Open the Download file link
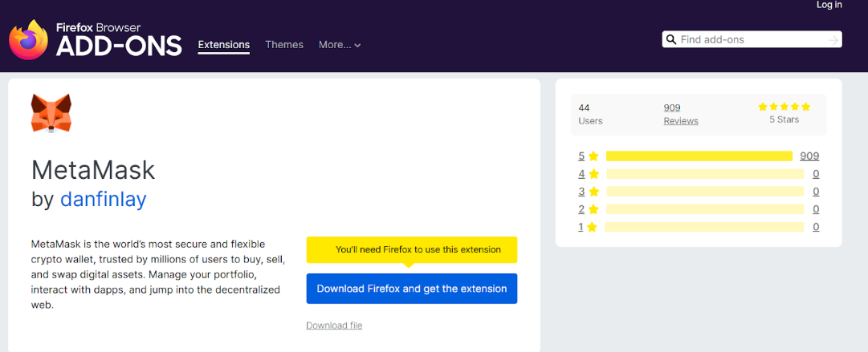This screenshot has width=868, height=352. [x=334, y=326]
